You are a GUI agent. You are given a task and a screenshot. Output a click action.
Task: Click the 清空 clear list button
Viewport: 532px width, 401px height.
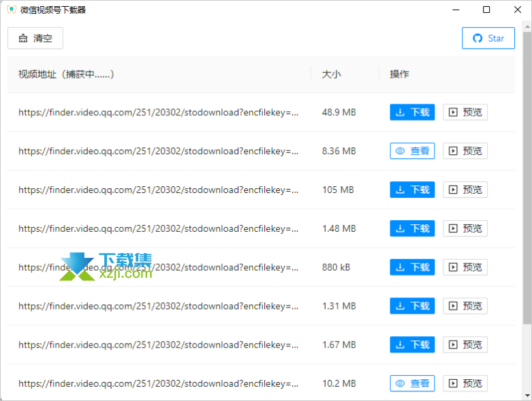35,38
